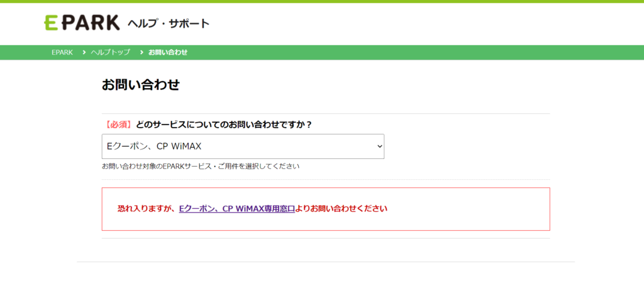Image resolution: width=644 pixels, height=286 pixels.
Task: Go to EPARK breadcrumb link
Action: pyautogui.click(x=62, y=52)
